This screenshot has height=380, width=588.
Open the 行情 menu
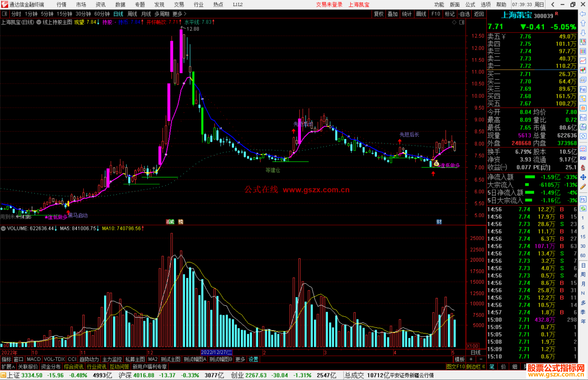pyautogui.click(x=61, y=5)
